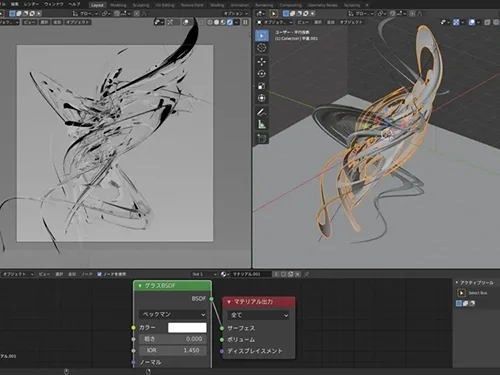Choose the set-selection mode icon in right viewport header
Viewport: 500px width, 375px height.
tap(286, 14)
